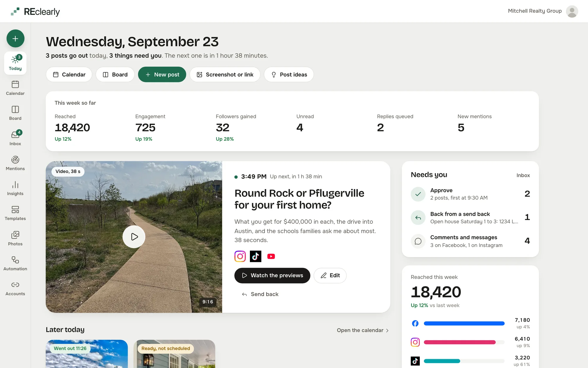Click the user avatar in the header
Screen dimensions: 588x368
point(572,11)
